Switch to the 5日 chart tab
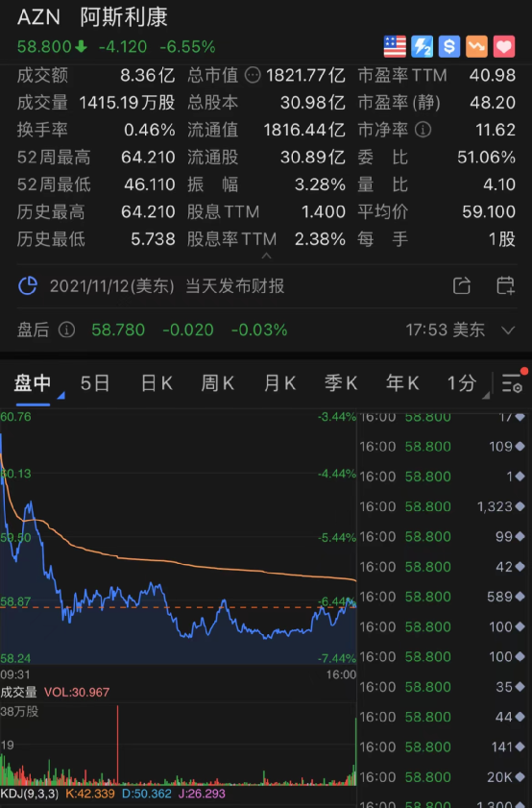Screen dimensions: 532x808 coord(95,383)
